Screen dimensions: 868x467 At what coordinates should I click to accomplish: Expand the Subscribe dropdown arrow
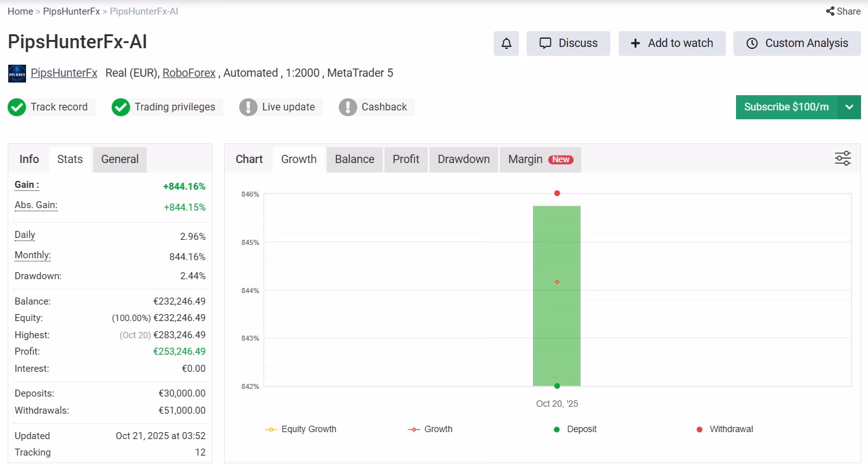tap(850, 107)
